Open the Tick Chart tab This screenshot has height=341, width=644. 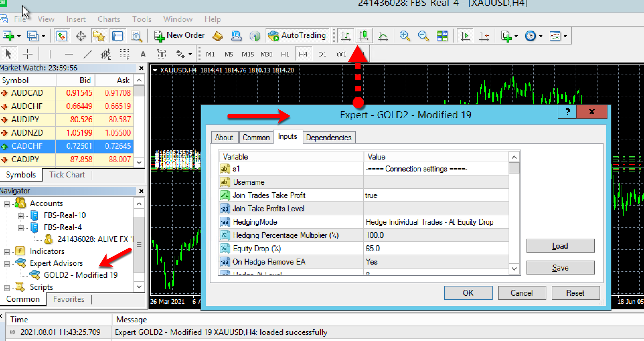(x=67, y=175)
